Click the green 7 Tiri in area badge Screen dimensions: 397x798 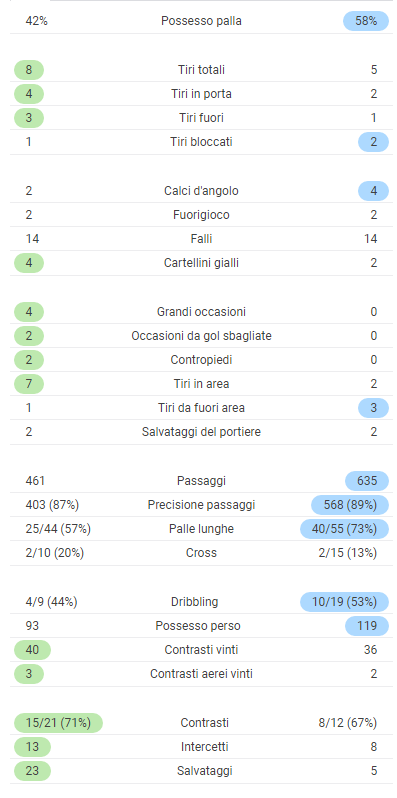[x=29, y=384]
